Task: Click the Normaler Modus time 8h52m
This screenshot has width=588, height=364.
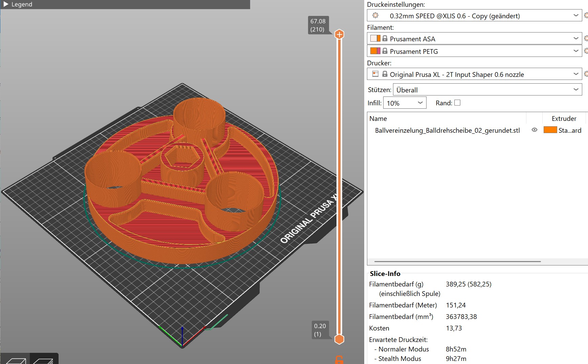Action: click(456, 349)
